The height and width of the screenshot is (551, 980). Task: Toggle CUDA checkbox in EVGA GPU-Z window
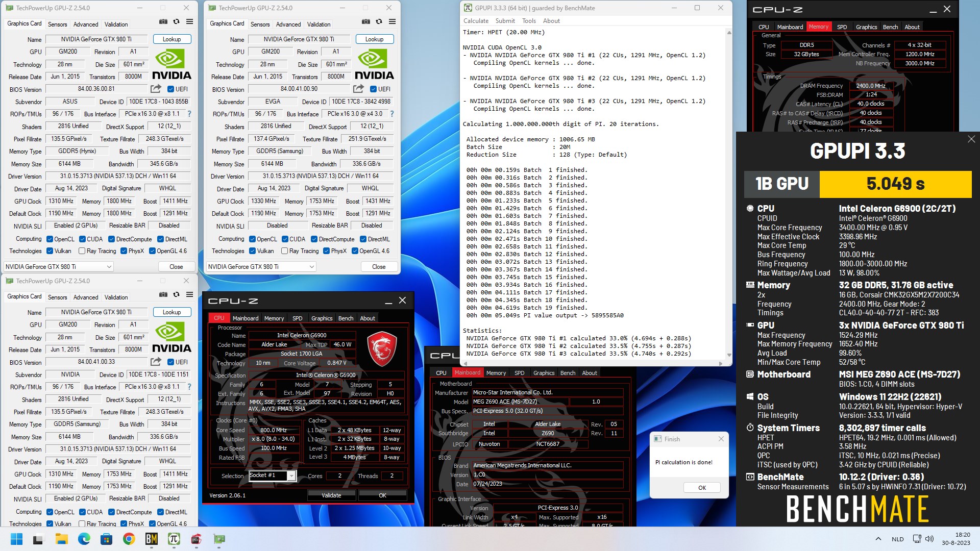[x=285, y=239]
